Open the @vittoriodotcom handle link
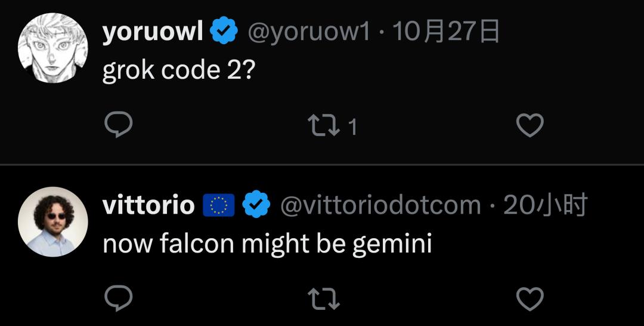Image resolution: width=644 pixels, height=326 pixels. click(x=380, y=205)
